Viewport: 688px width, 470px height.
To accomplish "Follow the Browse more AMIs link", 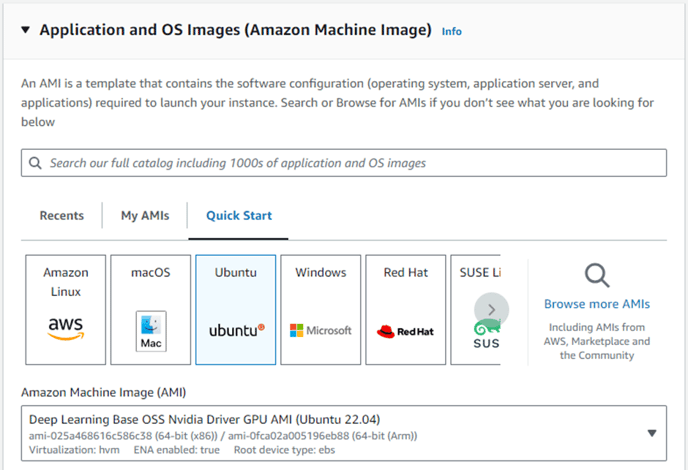I will [597, 304].
